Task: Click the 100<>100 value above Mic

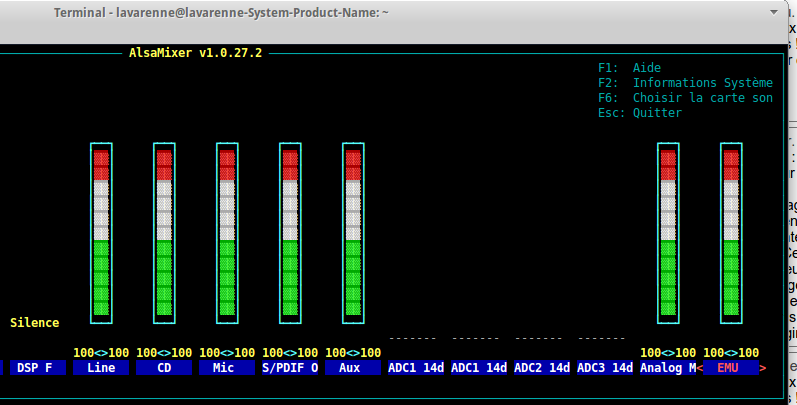Action: pyautogui.click(x=227, y=353)
